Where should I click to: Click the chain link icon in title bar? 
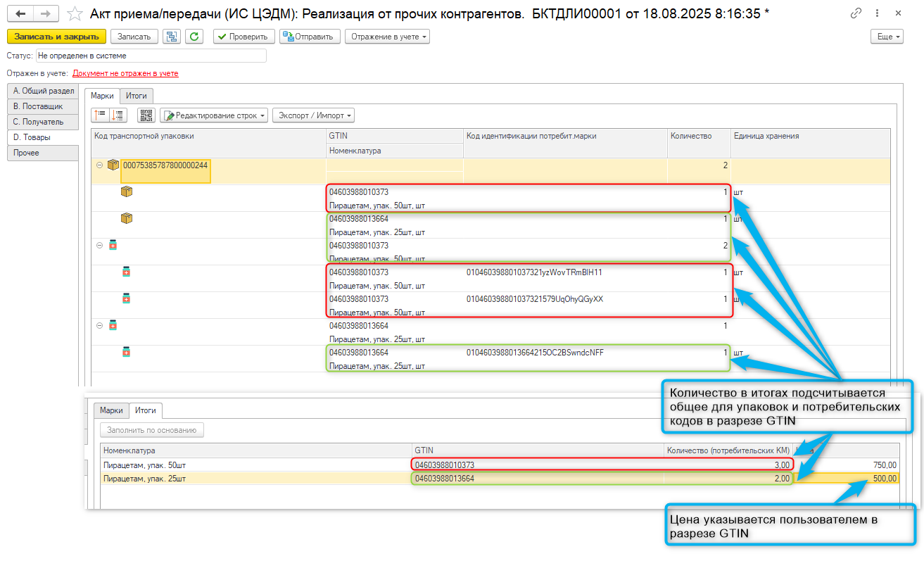coord(856,13)
